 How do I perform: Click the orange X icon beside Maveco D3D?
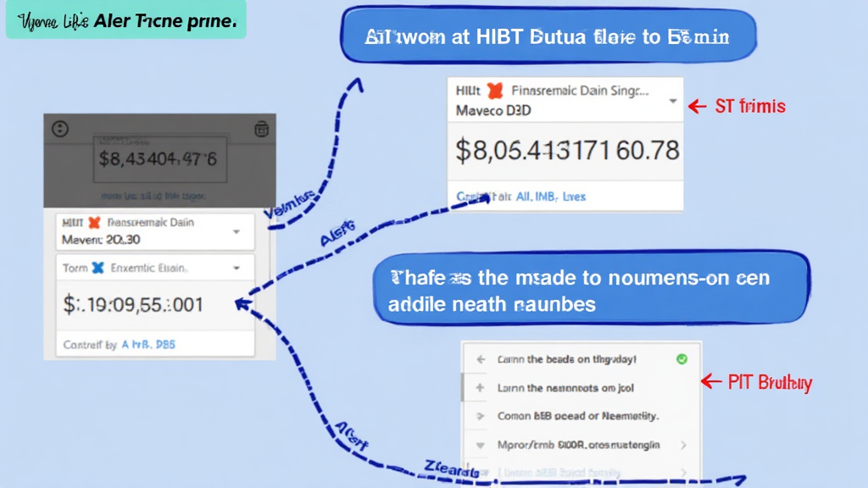pyautogui.click(x=497, y=91)
